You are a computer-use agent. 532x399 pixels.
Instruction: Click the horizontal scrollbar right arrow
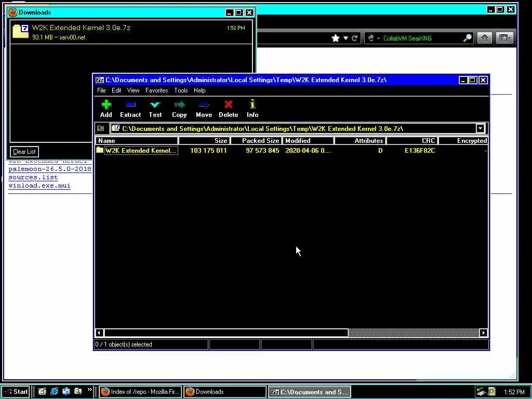[484, 332]
